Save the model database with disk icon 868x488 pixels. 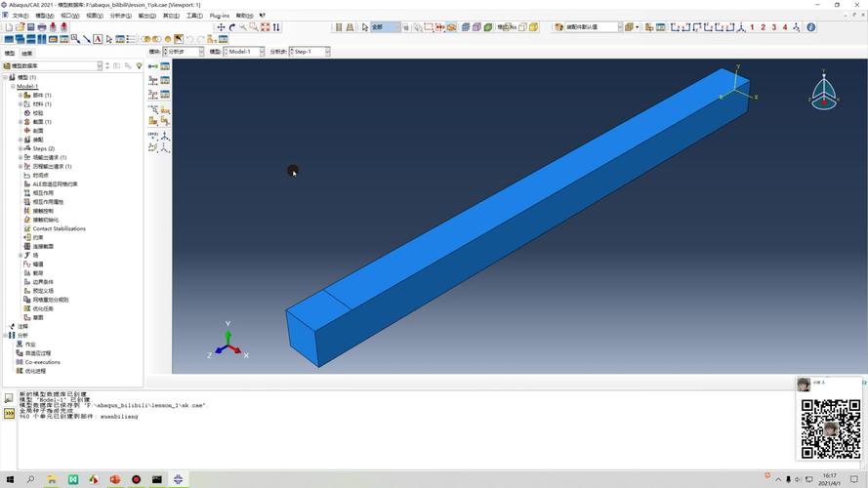[30, 27]
